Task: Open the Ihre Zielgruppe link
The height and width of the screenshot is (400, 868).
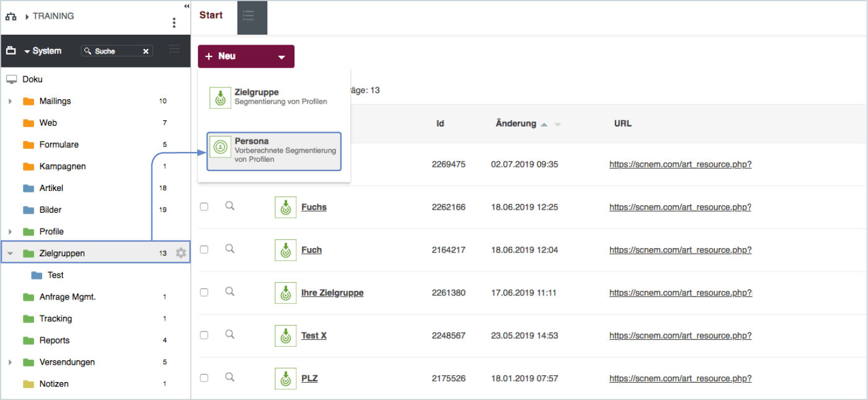Action: point(332,293)
